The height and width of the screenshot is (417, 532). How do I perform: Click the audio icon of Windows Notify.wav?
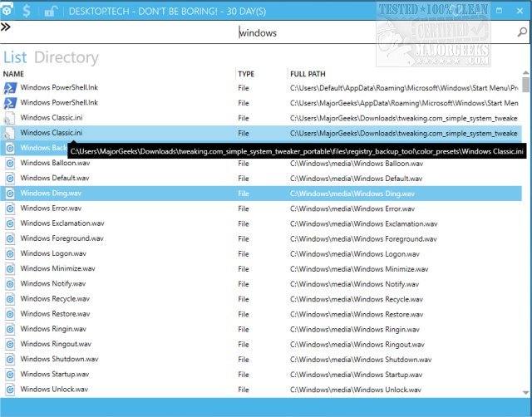click(10, 284)
